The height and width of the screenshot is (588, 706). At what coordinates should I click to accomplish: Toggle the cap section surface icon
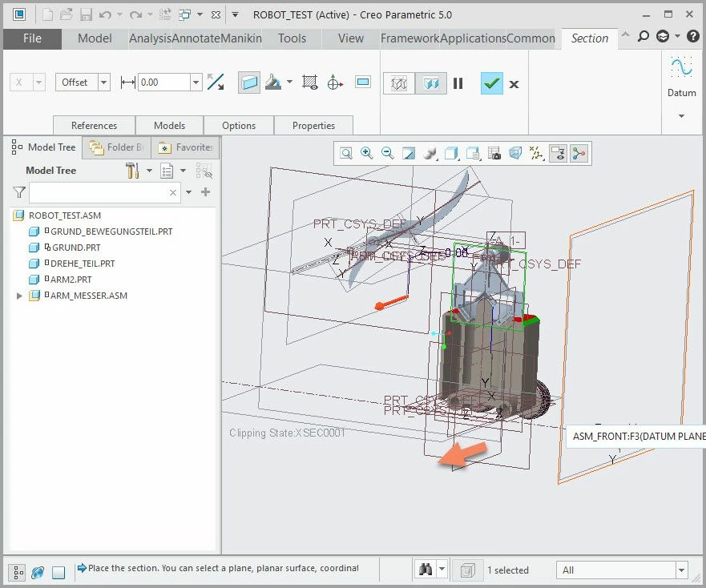(249, 83)
